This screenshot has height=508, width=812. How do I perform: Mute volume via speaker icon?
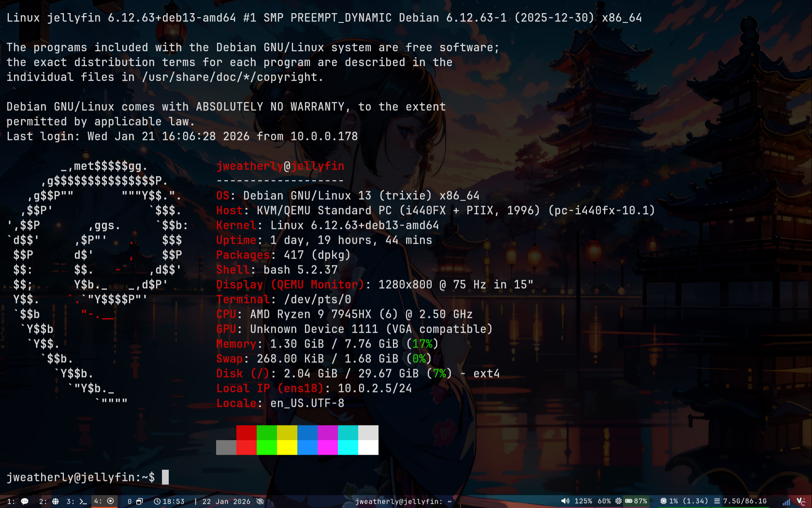tap(565, 501)
